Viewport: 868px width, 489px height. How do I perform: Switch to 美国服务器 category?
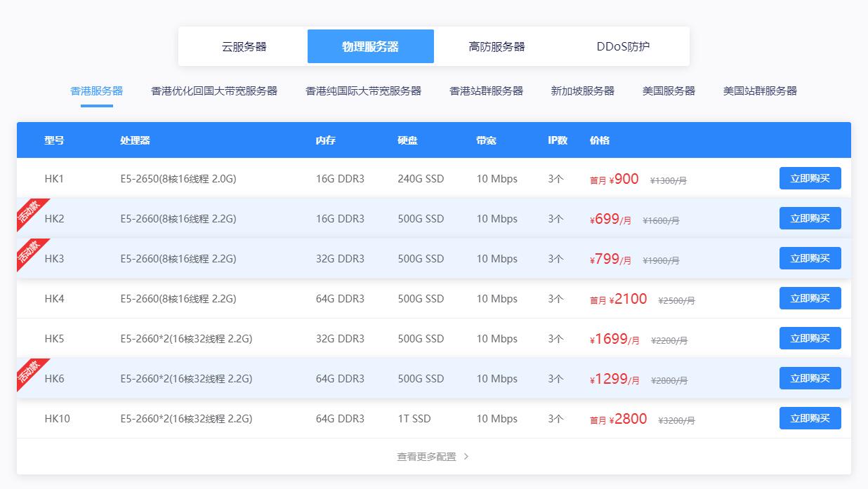coord(669,91)
